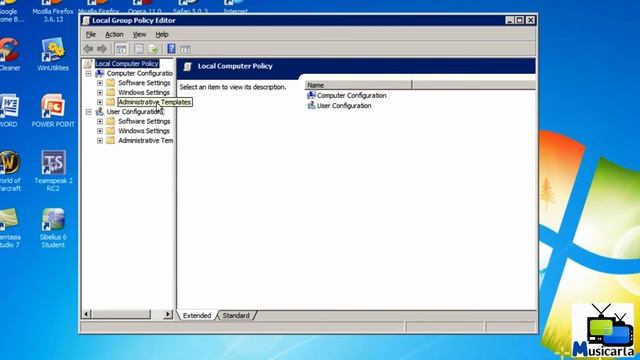Select Administrative Templates under User Configuration
The image size is (640, 360).
[x=146, y=140]
